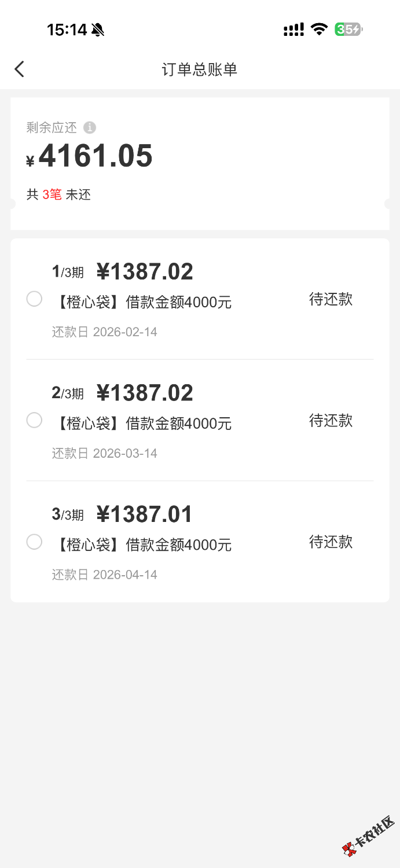Screen dimensions: 400x868
Task: Tap the battery indicator icon
Action: coord(348,30)
